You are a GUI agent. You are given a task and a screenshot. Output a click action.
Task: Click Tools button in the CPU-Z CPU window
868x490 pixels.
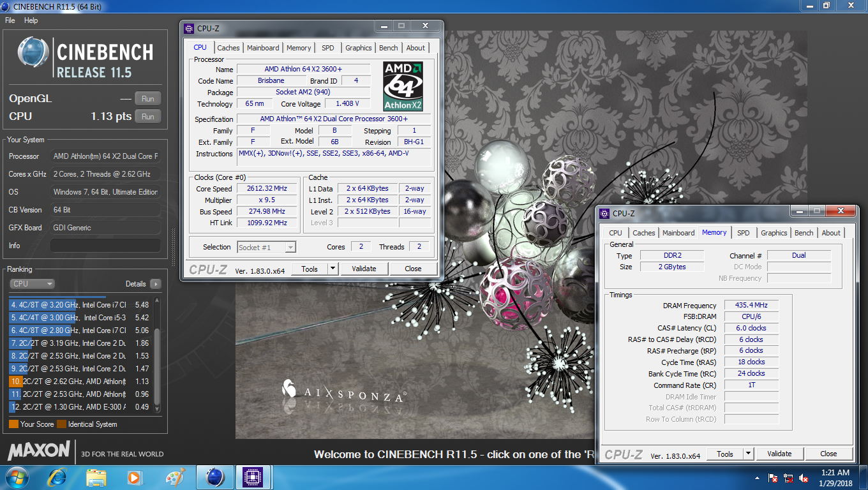(x=310, y=269)
